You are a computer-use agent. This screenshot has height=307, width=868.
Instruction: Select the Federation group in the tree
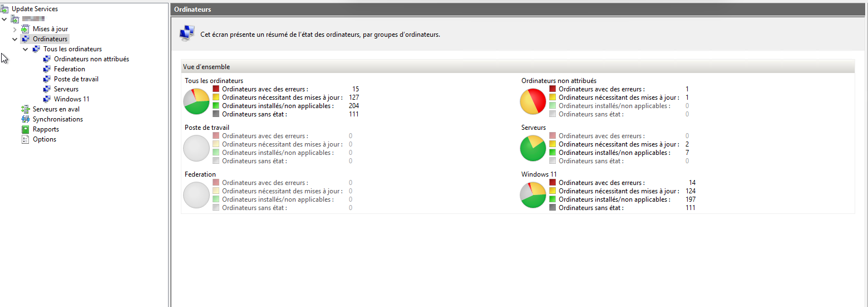70,69
